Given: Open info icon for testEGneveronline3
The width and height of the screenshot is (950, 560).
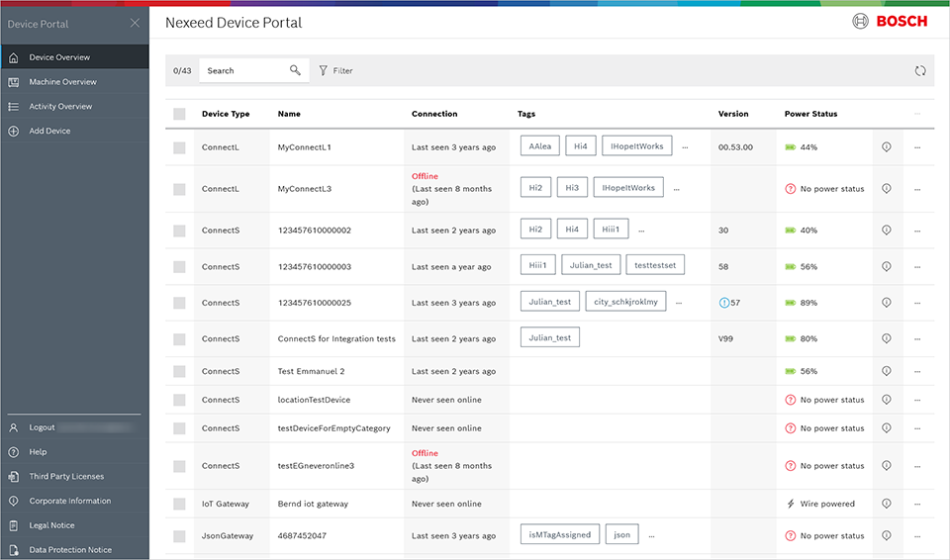Looking at the screenshot, I should (887, 465).
